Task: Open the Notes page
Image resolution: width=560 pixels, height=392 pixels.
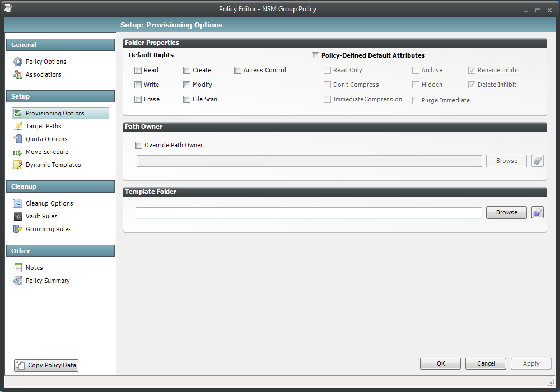Action: (34, 268)
